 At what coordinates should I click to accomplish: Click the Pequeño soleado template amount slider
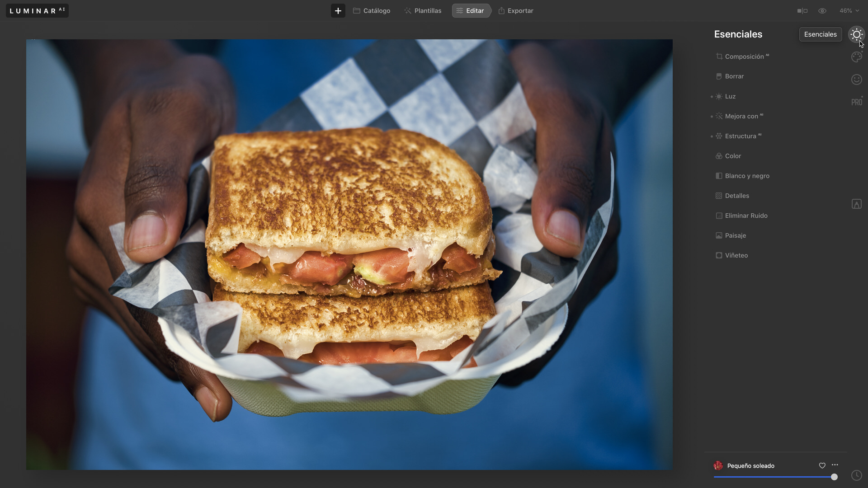point(775,477)
